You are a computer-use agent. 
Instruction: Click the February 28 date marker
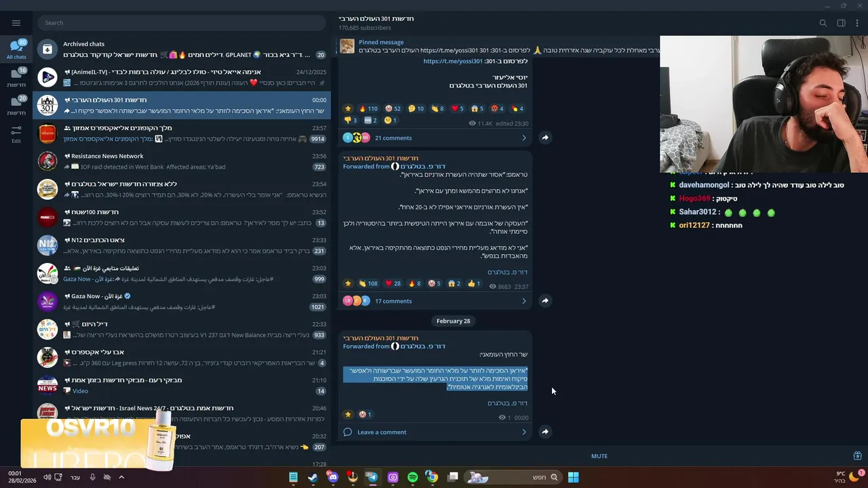click(x=454, y=321)
